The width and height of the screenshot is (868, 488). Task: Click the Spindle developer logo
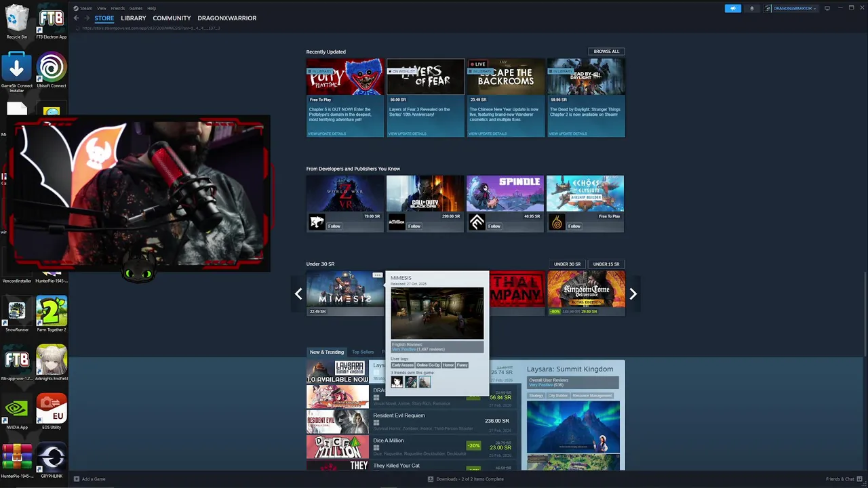tap(477, 222)
